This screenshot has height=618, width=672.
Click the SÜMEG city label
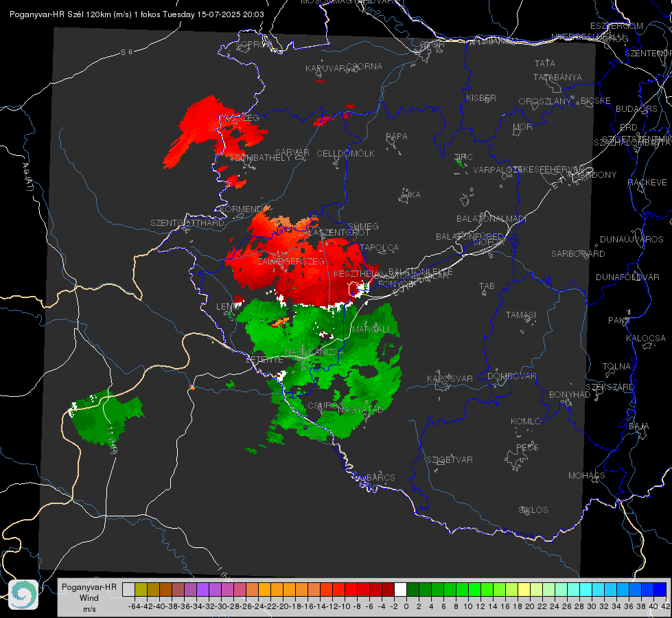[x=363, y=226]
